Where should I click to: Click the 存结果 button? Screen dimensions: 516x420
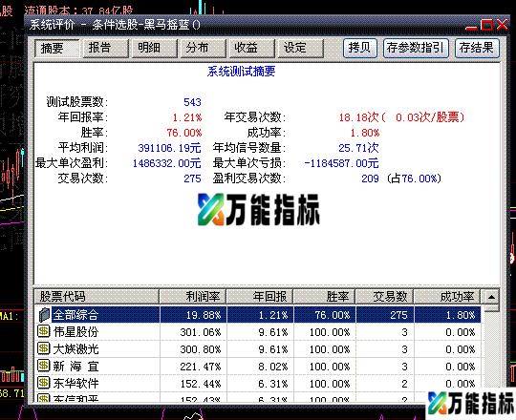477,49
